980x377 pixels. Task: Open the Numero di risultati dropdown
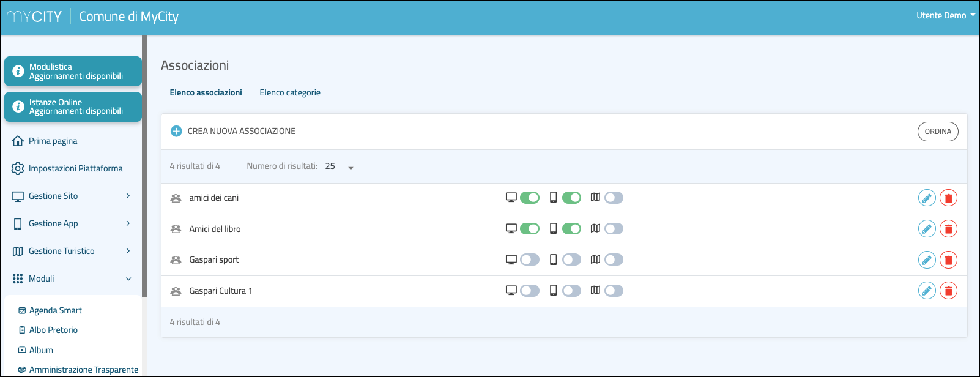pyautogui.click(x=341, y=166)
